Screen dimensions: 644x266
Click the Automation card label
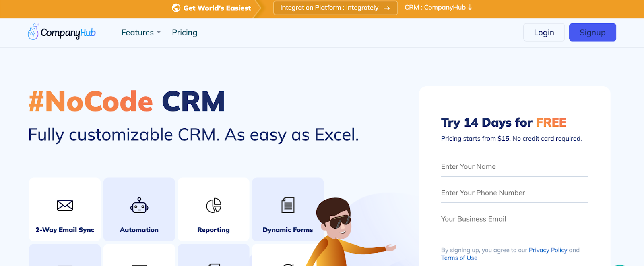pyautogui.click(x=139, y=230)
